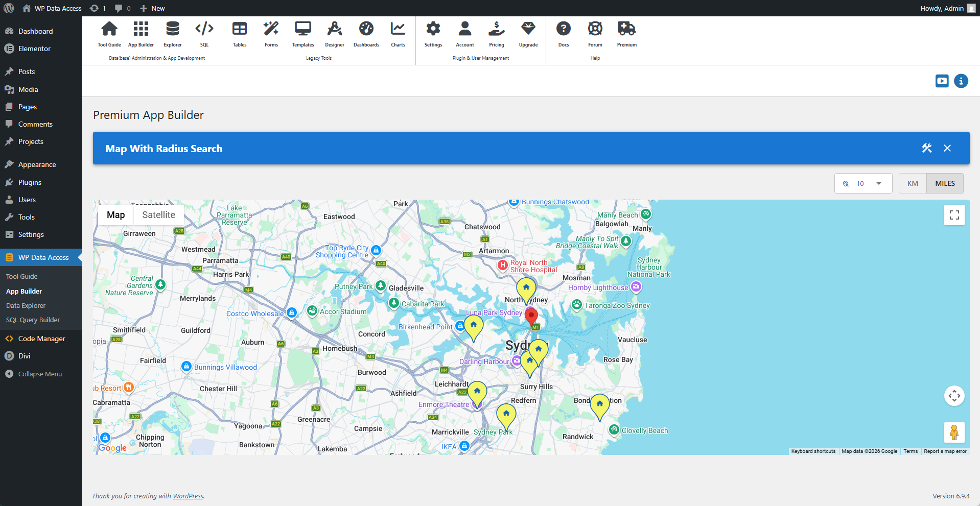Switch map to Satellite view
This screenshot has width=980, height=506.
(x=158, y=215)
